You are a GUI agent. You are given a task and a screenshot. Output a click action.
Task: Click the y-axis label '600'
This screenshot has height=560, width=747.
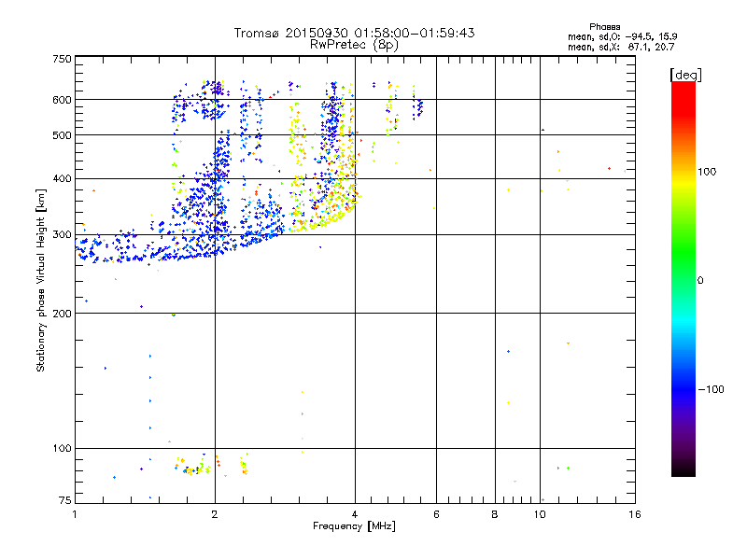tap(62, 100)
